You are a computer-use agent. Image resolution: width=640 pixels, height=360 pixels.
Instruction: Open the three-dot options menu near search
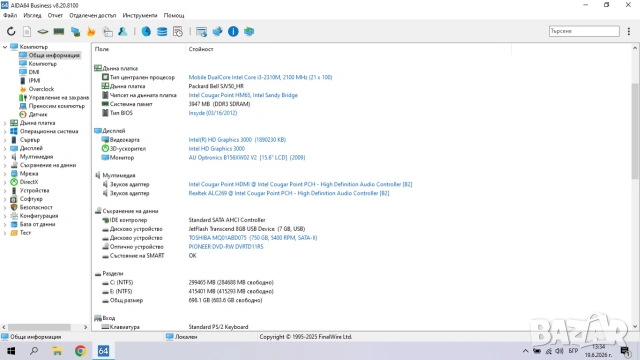[x=629, y=31]
